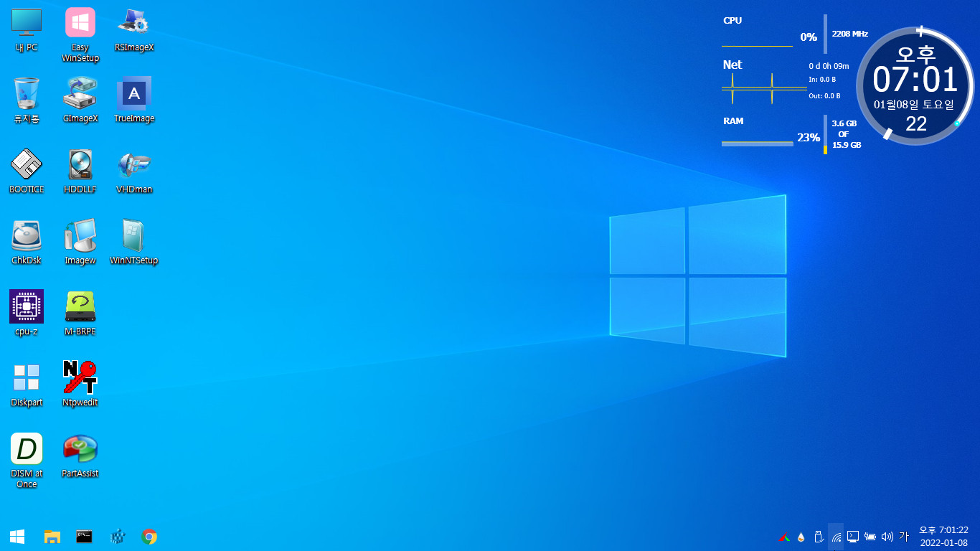Viewport: 980px width, 551px height.
Task: Click the uptime text 0 d 0h 09m
Action: click(x=829, y=66)
